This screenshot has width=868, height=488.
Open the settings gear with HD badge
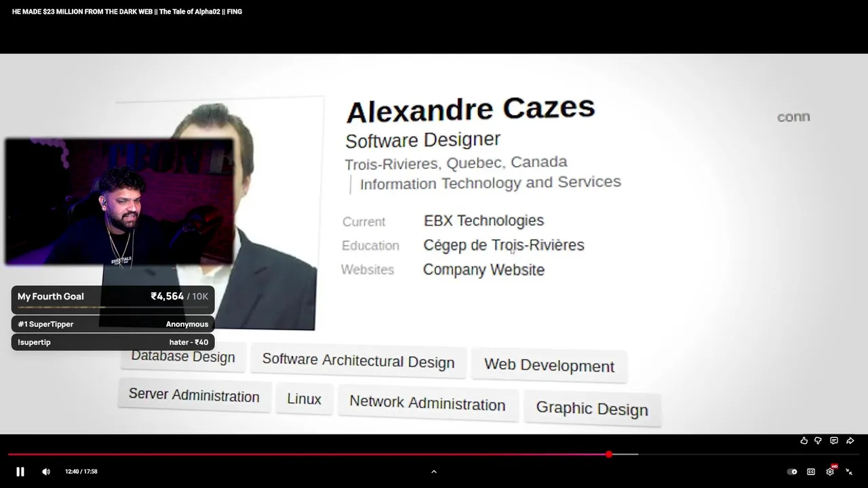(831, 471)
